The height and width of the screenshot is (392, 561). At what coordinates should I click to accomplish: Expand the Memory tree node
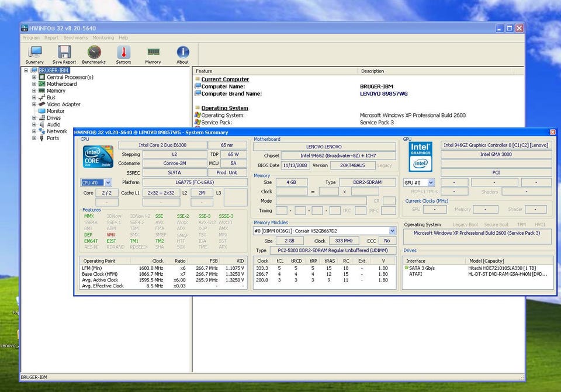[34, 91]
